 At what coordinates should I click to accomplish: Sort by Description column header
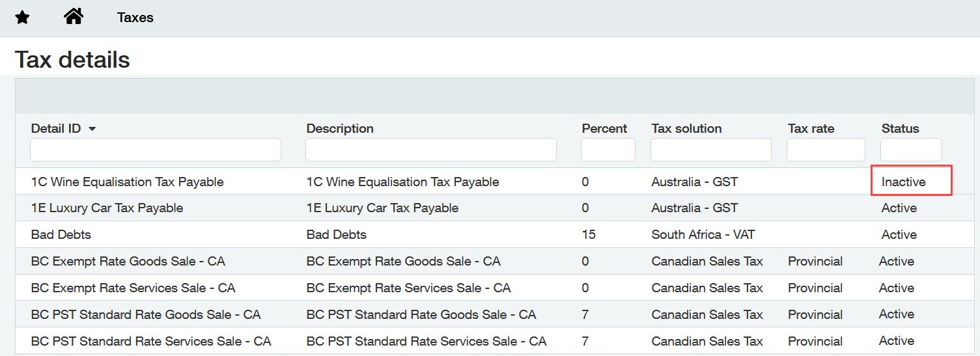pos(340,128)
